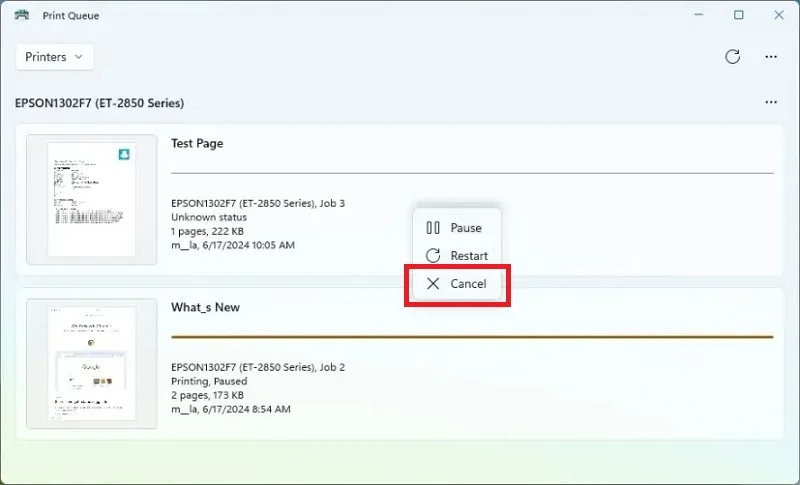800x485 pixels.
Task: Click the refresh print queue icon
Action: pyautogui.click(x=733, y=57)
